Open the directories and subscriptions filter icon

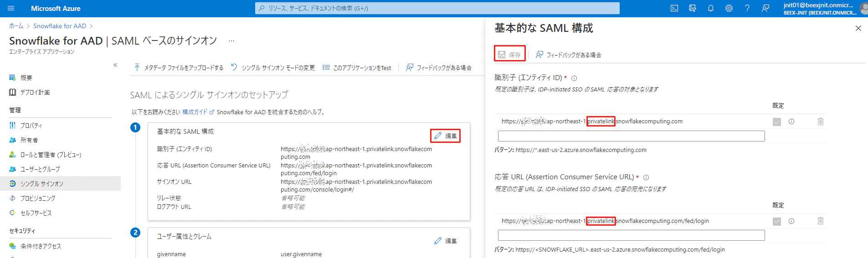693,8
